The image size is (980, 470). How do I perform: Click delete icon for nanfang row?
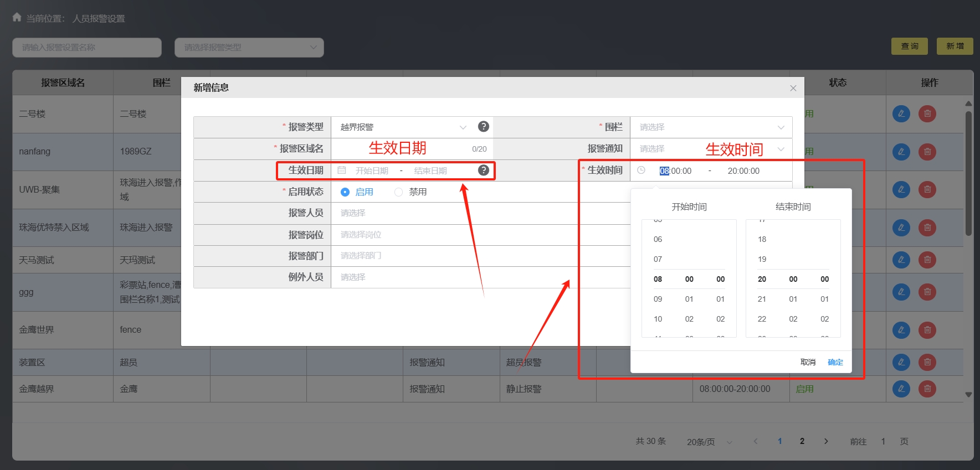click(927, 152)
